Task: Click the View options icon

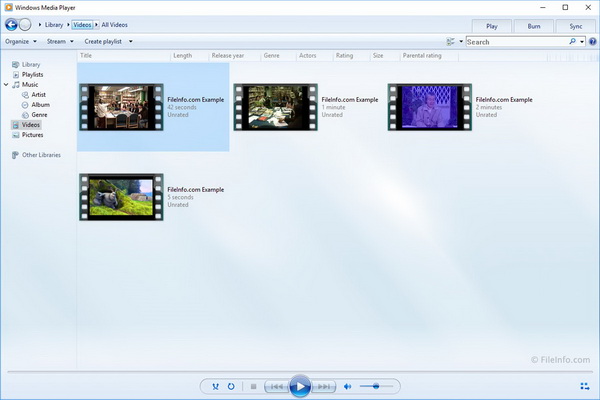Action: click(x=451, y=42)
